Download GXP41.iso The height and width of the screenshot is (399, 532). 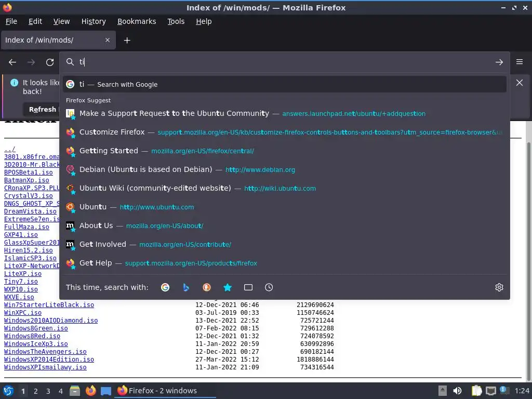pos(21,235)
